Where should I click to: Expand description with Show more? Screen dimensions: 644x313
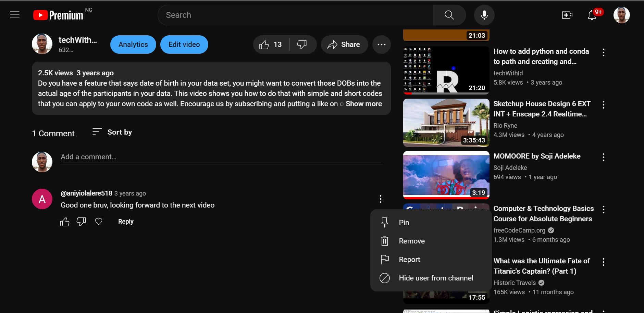point(363,104)
